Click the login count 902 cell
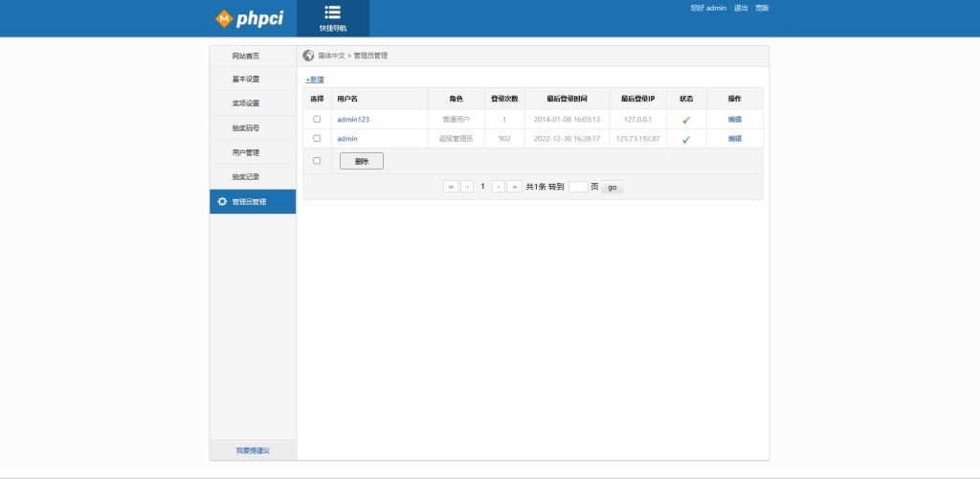 coord(504,139)
